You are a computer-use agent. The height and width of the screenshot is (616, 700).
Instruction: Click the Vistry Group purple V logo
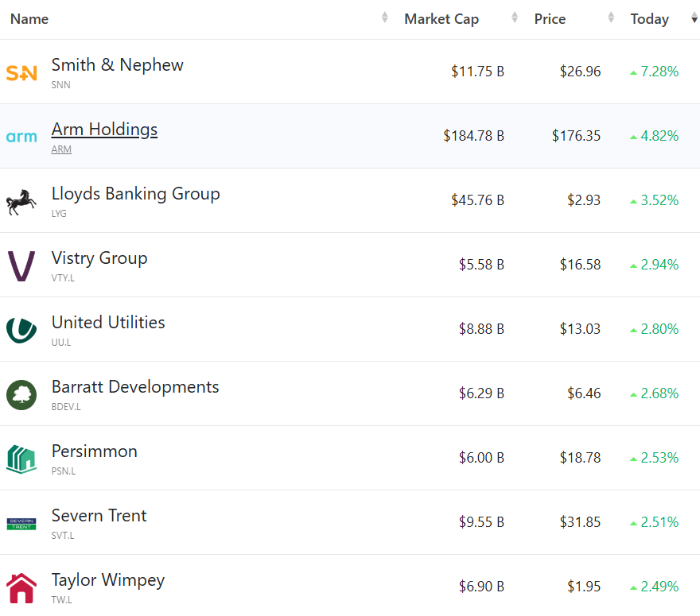21,266
